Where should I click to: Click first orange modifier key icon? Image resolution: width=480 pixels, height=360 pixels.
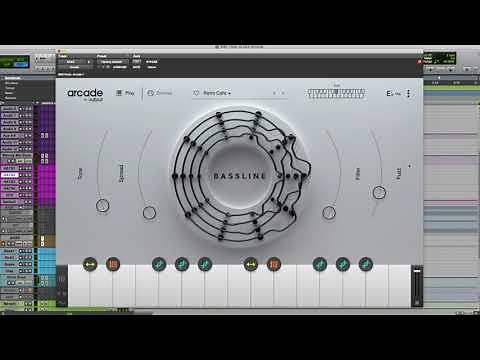tap(113, 265)
